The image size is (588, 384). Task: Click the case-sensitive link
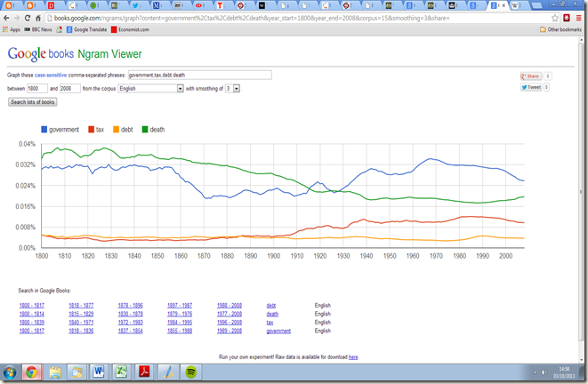(51, 75)
